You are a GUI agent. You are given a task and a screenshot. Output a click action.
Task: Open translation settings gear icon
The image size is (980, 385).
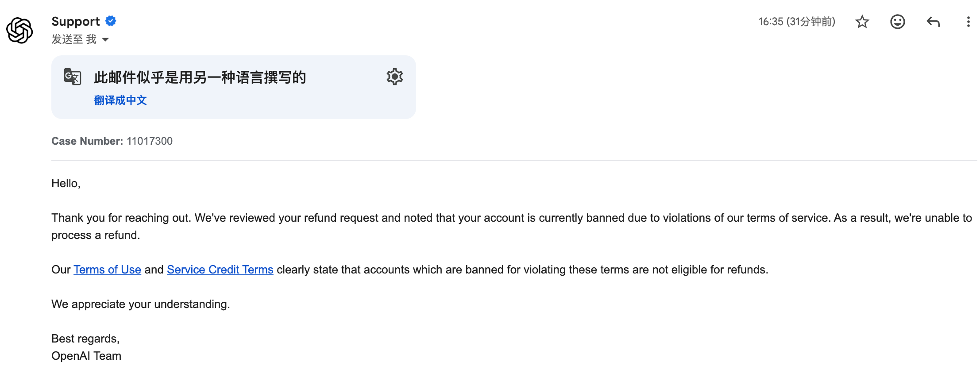[x=394, y=77]
